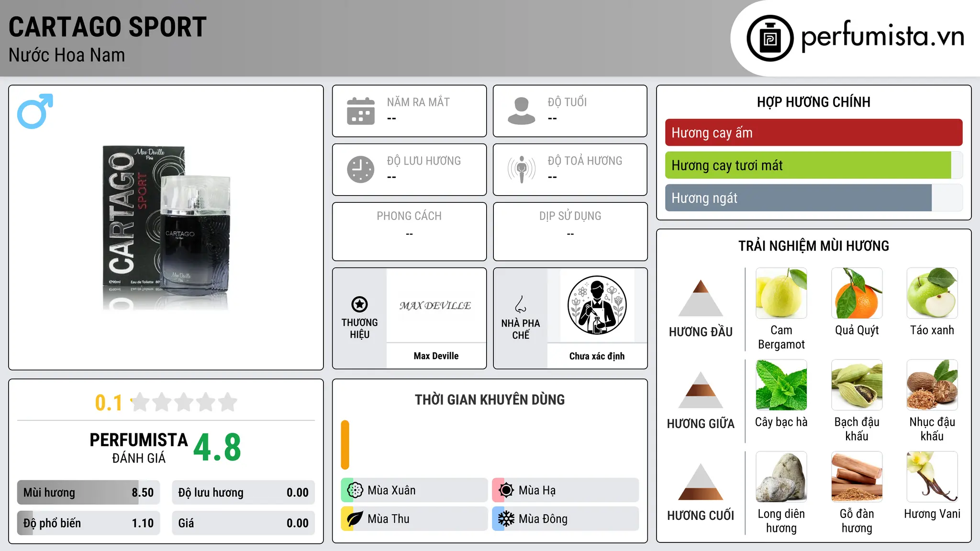The width and height of the screenshot is (980, 551).
Task: Open the Quả Quýt note image
Action: [x=857, y=293]
